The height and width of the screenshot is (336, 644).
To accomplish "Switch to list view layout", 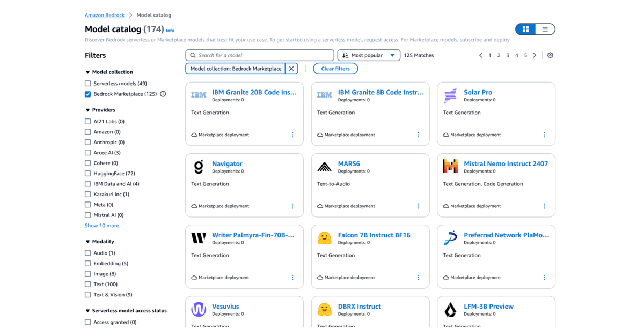I will pos(546,29).
